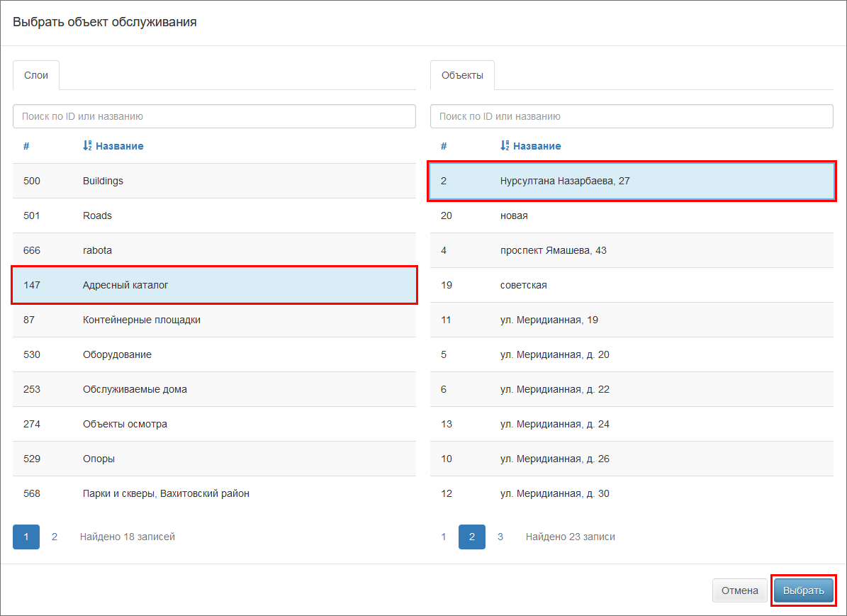Select the Buildings layer row
847x616 pixels.
(x=214, y=181)
